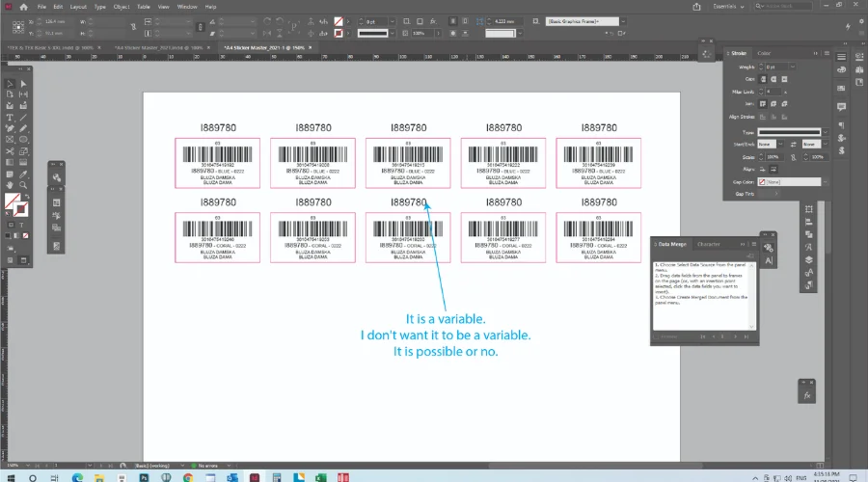Click stroke color swatch in control bar
The width and height of the screenshot is (868, 482).
tap(339, 33)
